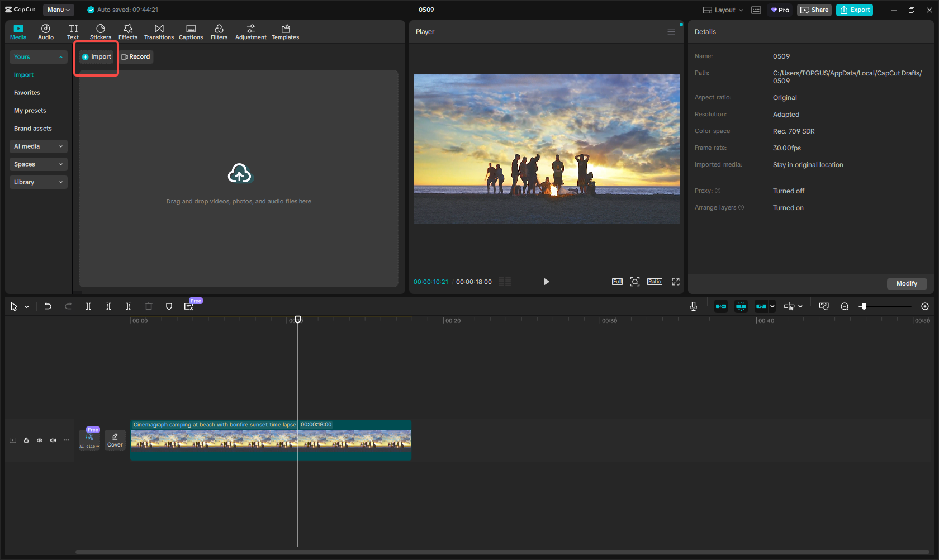Image resolution: width=939 pixels, height=560 pixels.
Task: Select the delete icon in the timeline toolbar
Action: pyautogui.click(x=149, y=306)
